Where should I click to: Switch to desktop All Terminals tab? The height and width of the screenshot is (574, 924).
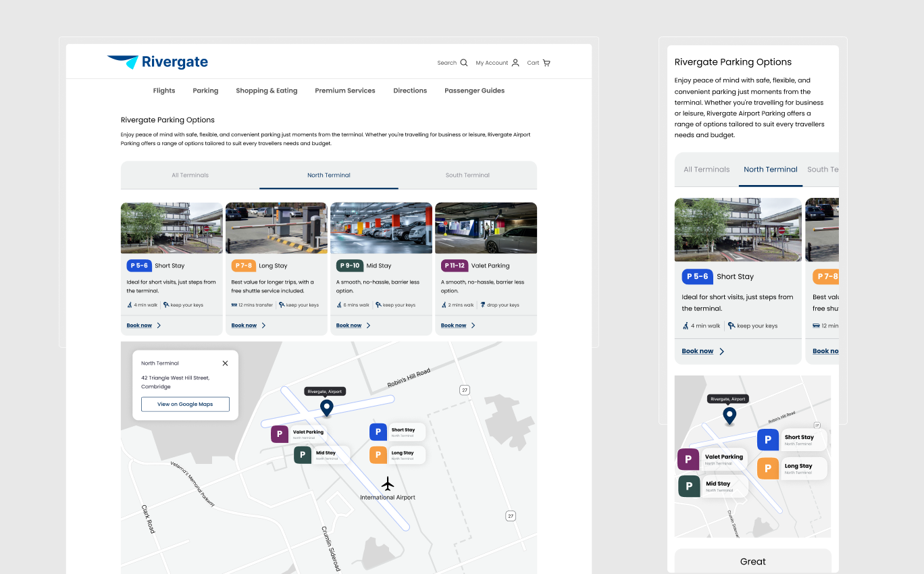(x=190, y=175)
